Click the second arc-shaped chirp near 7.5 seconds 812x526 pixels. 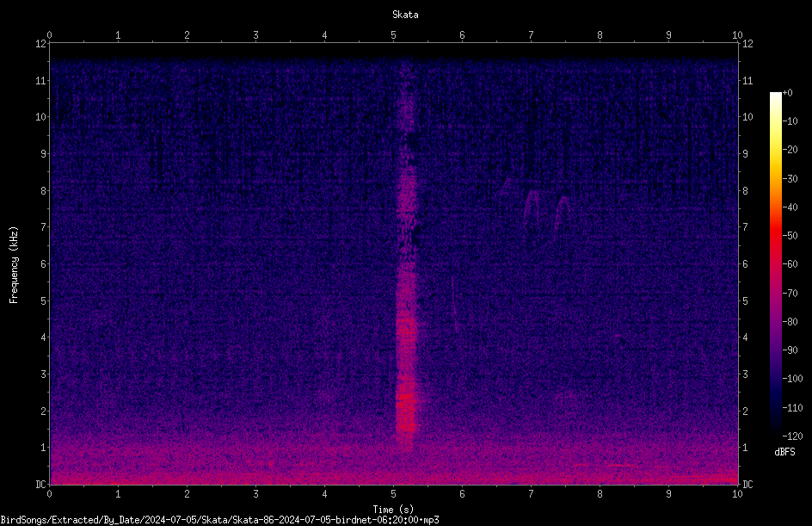(563, 213)
